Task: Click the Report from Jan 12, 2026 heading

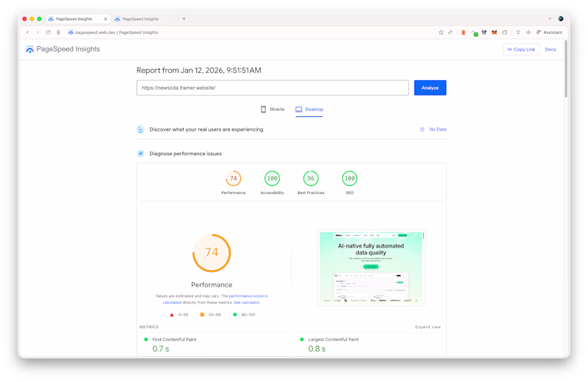Action: 198,70
